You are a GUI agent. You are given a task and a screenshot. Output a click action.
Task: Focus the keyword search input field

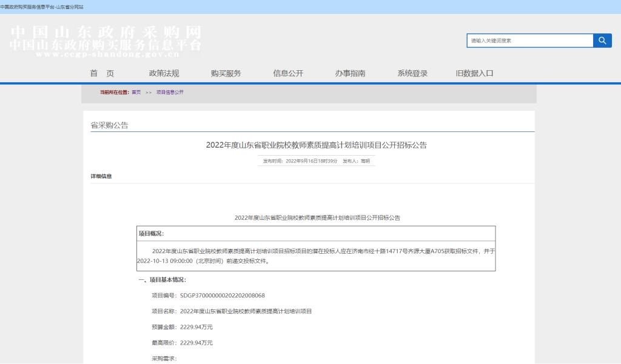coord(530,41)
